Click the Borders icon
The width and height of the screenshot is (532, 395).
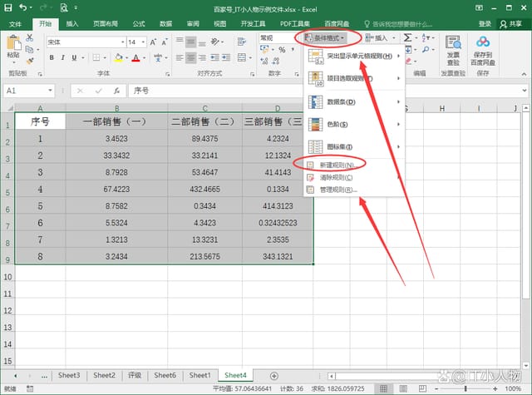coord(96,57)
